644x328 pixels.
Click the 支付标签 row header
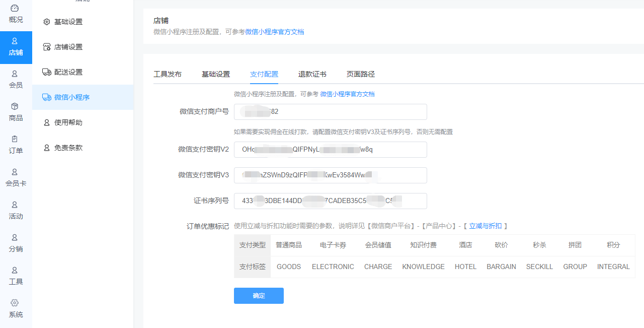coord(252,267)
